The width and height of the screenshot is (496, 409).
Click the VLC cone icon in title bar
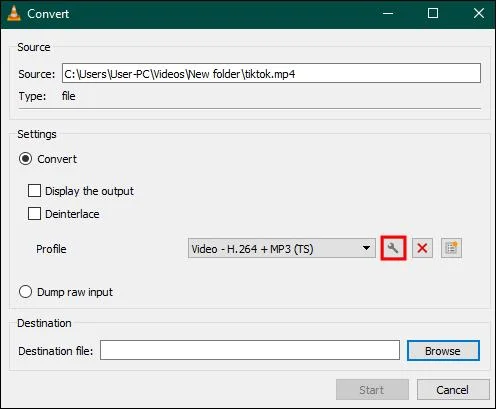pyautogui.click(x=14, y=14)
